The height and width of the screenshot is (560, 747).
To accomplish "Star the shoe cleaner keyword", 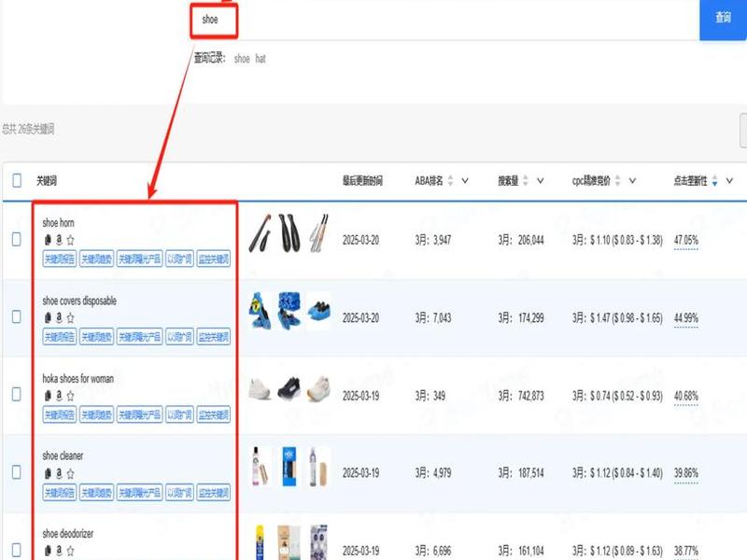I will (x=71, y=473).
